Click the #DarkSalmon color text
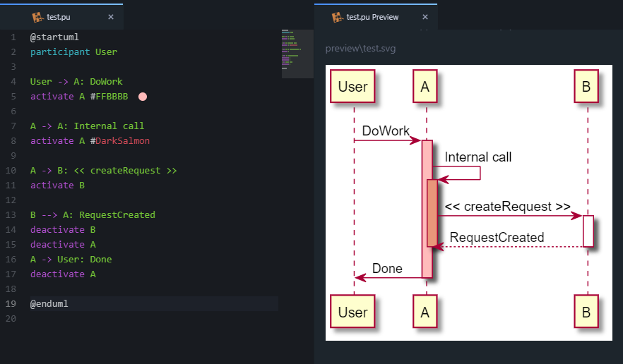The width and height of the screenshot is (623, 364). point(120,141)
